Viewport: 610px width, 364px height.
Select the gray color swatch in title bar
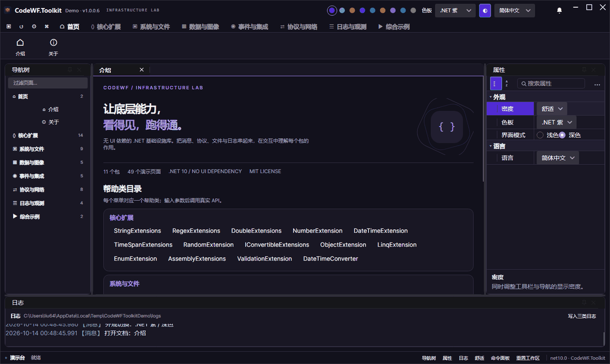pyautogui.click(x=413, y=11)
